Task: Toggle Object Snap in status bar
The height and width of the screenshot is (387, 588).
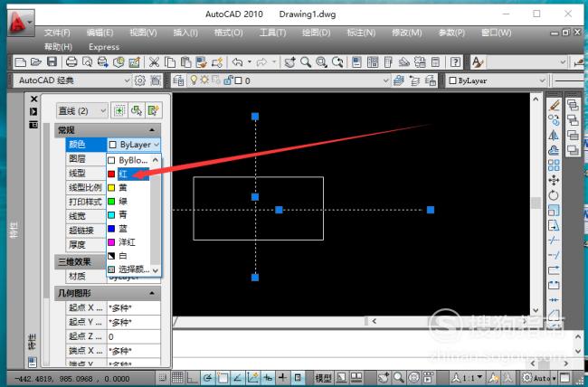Action: [222, 378]
